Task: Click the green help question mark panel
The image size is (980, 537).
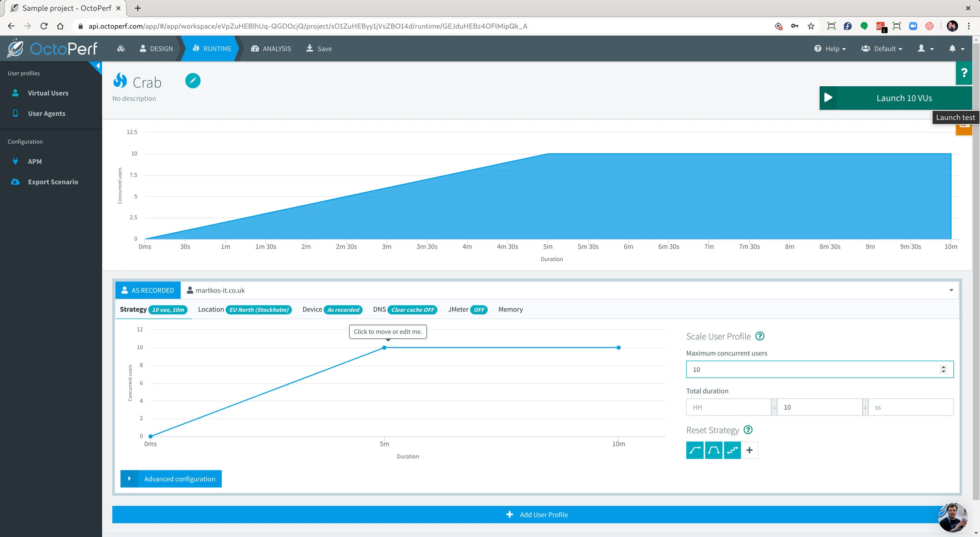Action: point(964,73)
